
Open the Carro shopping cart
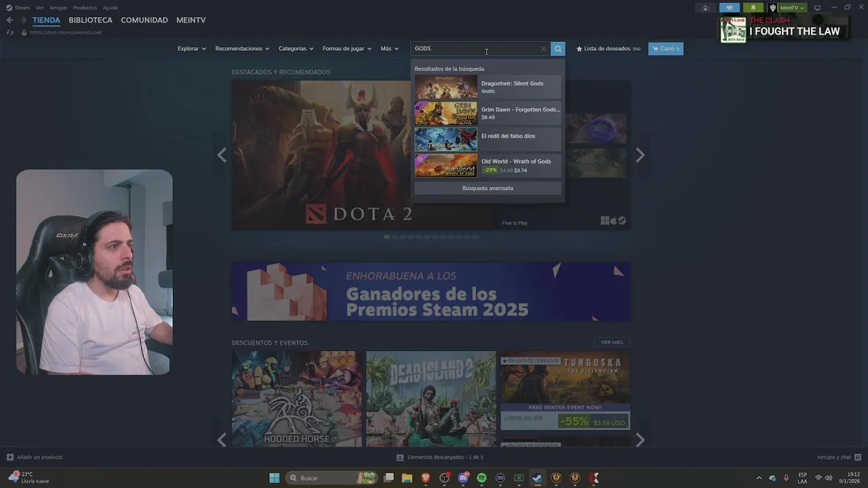coord(666,49)
